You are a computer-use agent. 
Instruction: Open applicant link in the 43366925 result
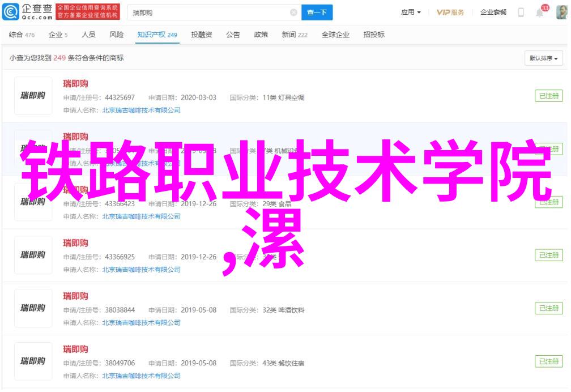[141, 270]
